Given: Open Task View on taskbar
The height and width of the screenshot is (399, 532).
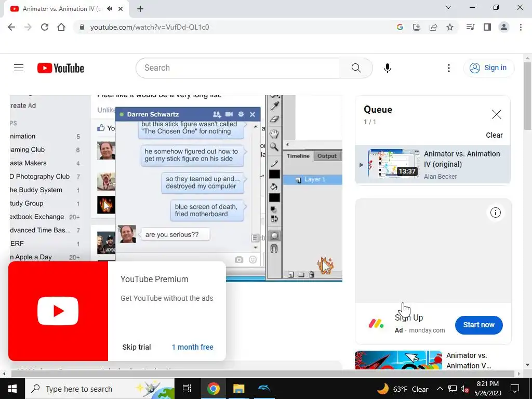Looking at the screenshot, I should [x=187, y=389].
